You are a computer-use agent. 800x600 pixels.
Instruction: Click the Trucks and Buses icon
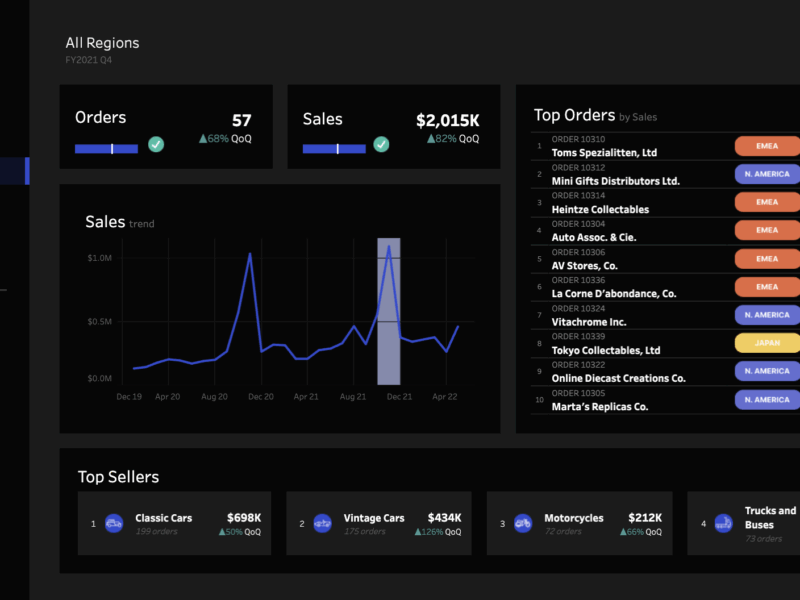723,523
